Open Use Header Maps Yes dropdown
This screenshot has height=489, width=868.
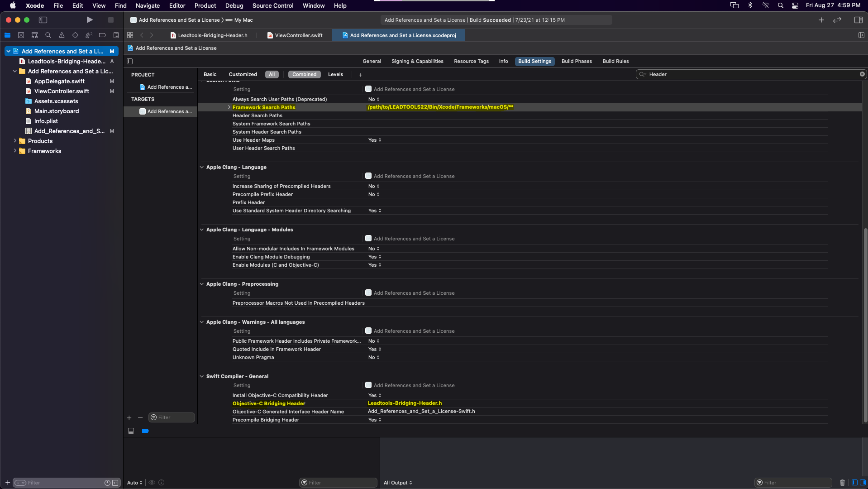coord(375,140)
